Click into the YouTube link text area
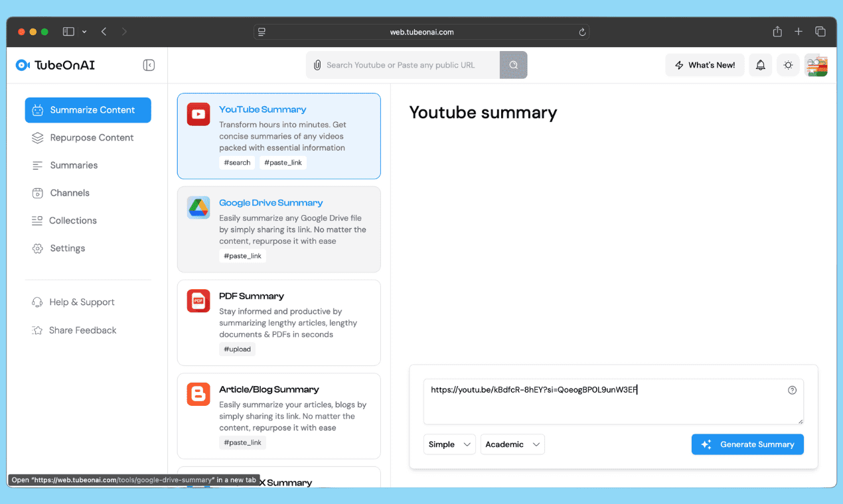The width and height of the screenshot is (843, 504). [613, 402]
